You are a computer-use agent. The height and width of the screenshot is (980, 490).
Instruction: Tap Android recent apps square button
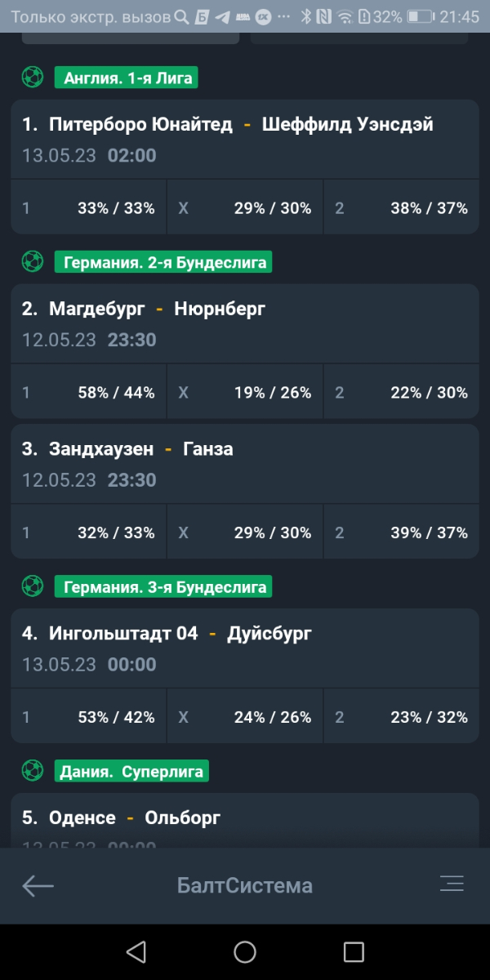pyautogui.click(x=354, y=951)
